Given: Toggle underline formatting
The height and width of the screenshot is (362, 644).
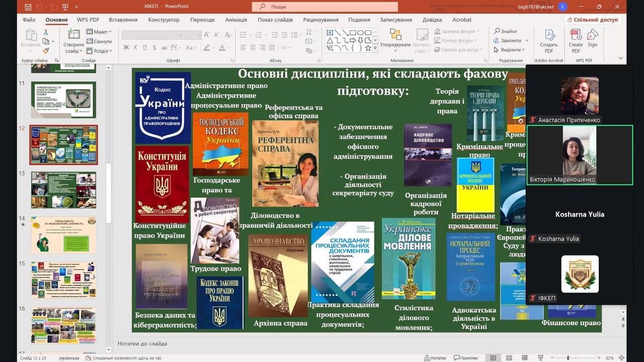Looking at the screenshot, I should tap(145, 47).
